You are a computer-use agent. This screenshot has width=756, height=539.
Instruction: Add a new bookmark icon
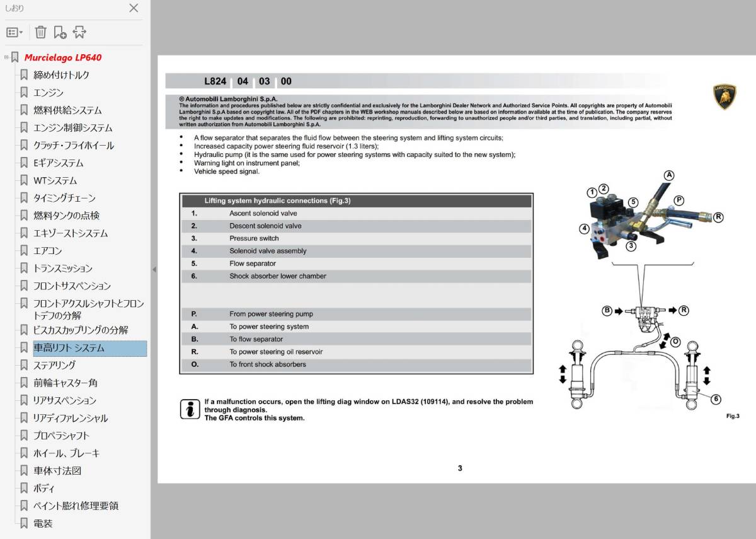(60, 32)
